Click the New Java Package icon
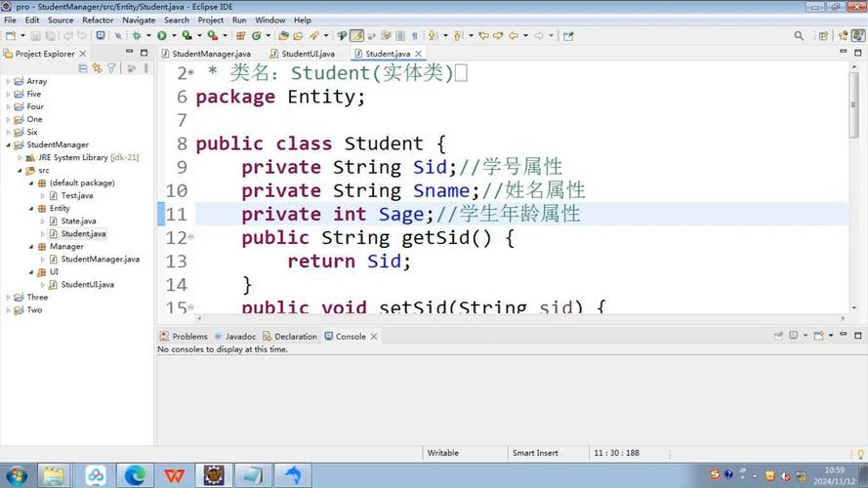 click(x=241, y=36)
